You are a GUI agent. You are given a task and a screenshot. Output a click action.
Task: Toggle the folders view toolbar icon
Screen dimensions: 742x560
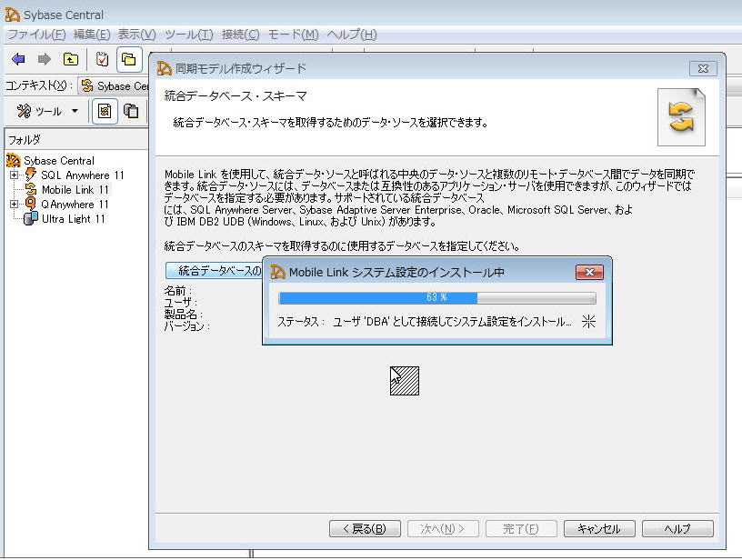click(129, 60)
